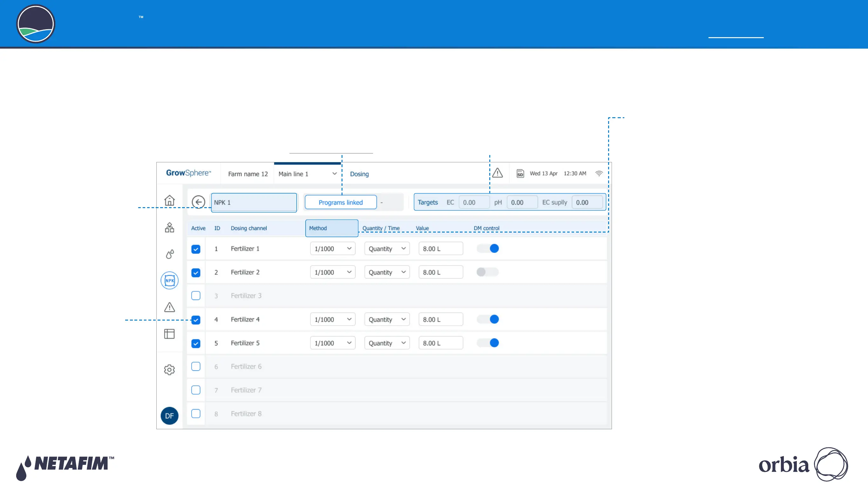Image resolution: width=868 pixels, height=488 pixels.
Task: Check Active for Fertilizer 6
Action: [196, 366]
